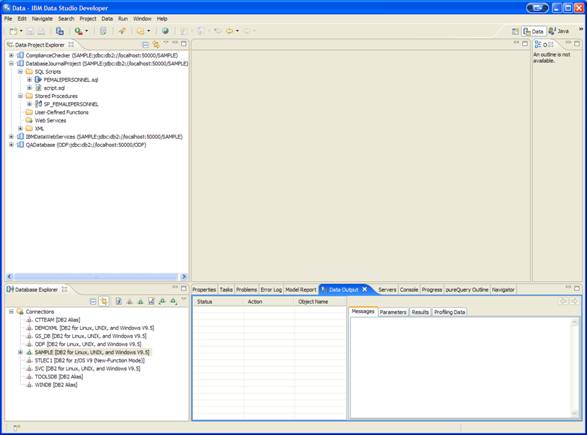Image resolution: width=587 pixels, height=435 pixels.
Task: Toggle Link with Editor in Database Explorer toolbar
Action: click(104, 301)
